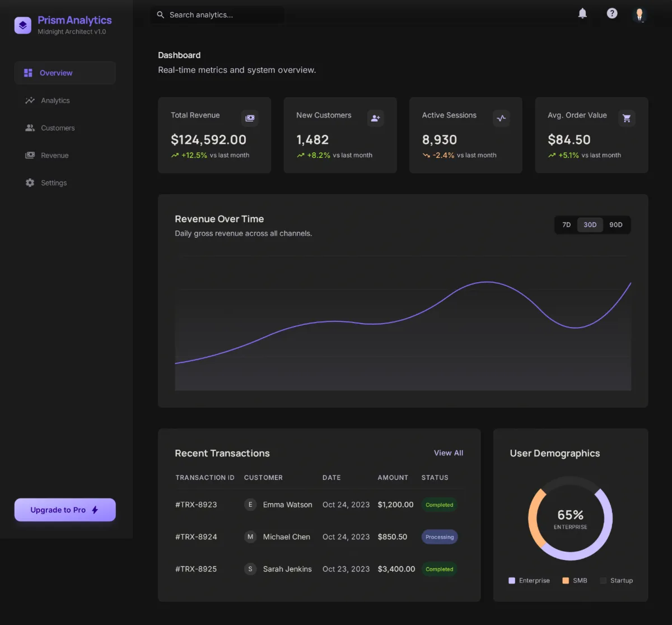Screen dimensions: 672x625
Task: Open the help question mark icon
Action: tap(612, 13)
